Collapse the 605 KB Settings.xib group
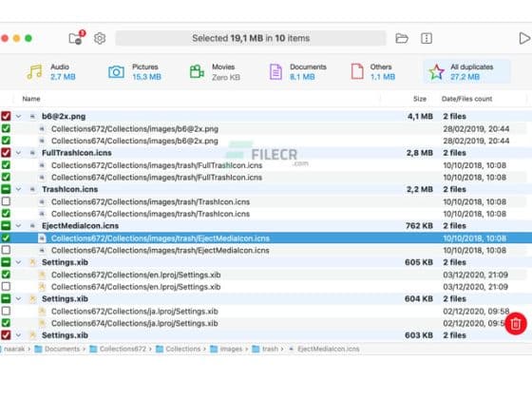 (19, 262)
